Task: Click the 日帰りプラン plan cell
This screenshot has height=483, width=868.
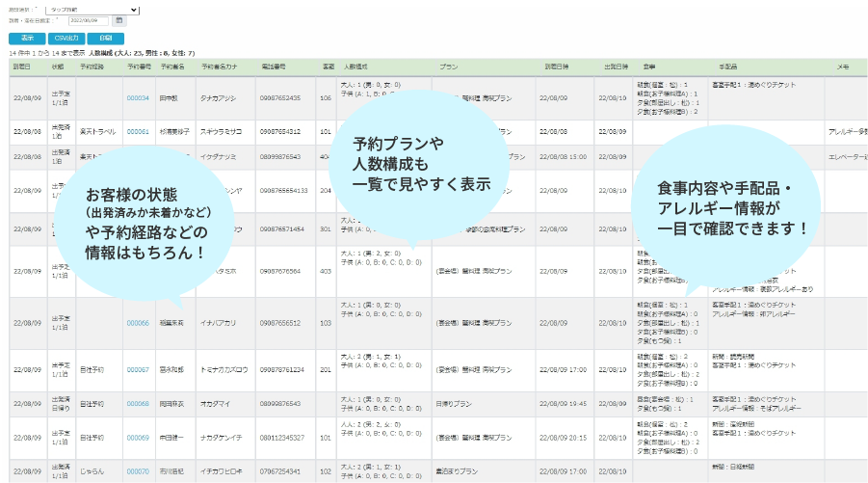Action: click(454, 404)
